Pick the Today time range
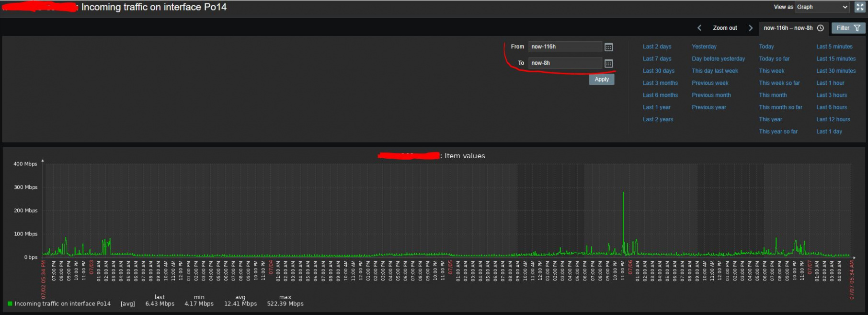This screenshot has width=868, height=315. click(x=766, y=47)
